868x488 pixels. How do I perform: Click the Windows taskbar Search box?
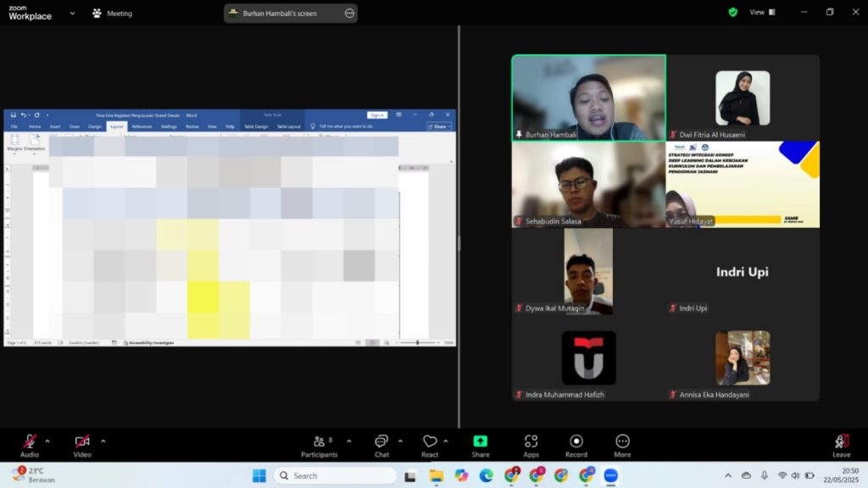pyautogui.click(x=335, y=475)
